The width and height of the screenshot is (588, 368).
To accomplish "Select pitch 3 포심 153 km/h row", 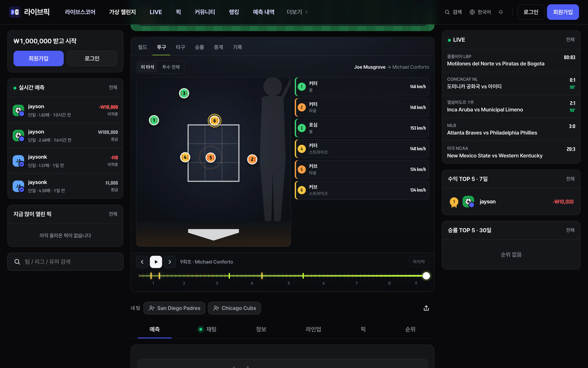I will pyautogui.click(x=362, y=128).
